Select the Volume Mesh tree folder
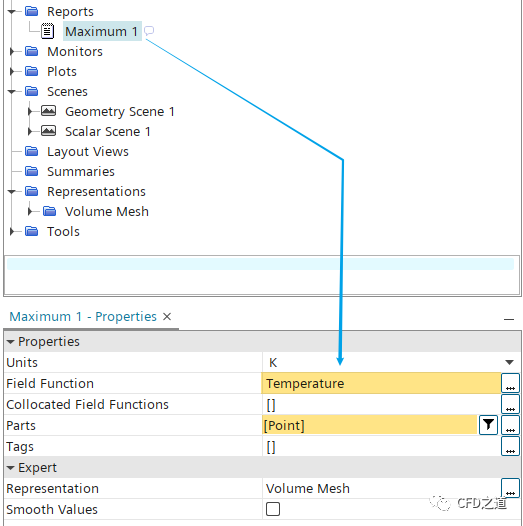523x526 pixels. click(106, 211)
